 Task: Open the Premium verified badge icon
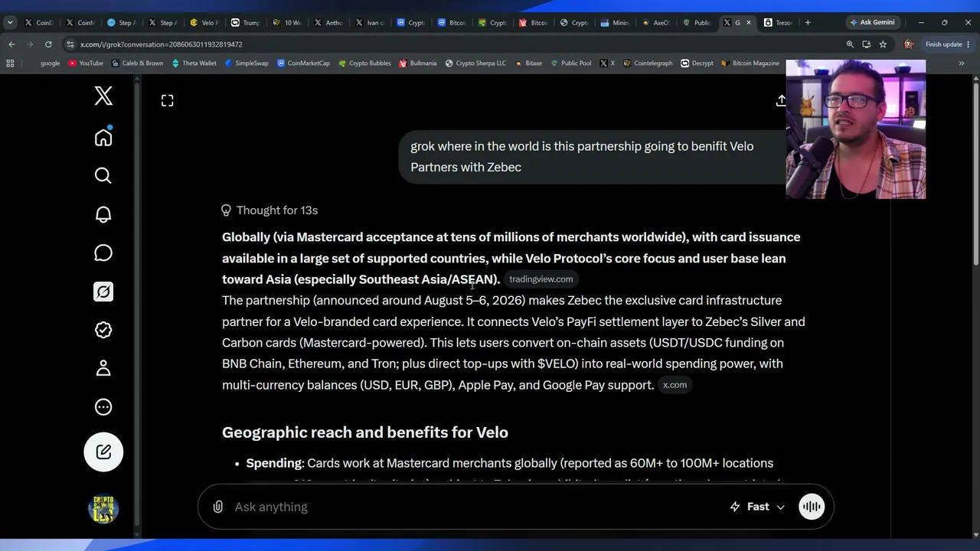(x=103, y=330)
